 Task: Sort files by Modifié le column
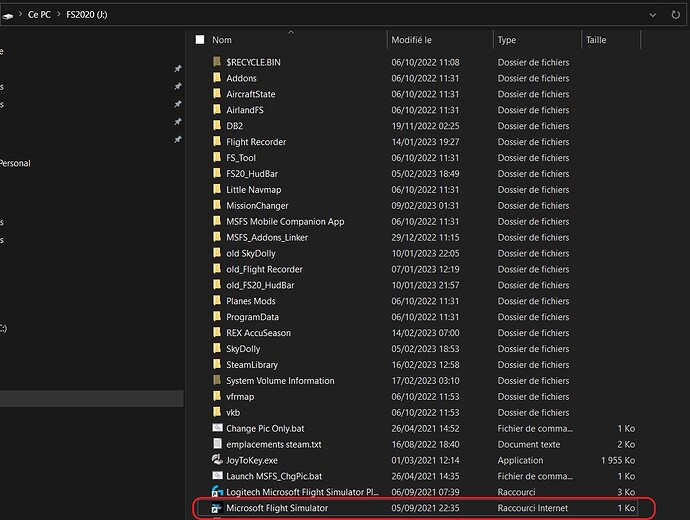411,40
